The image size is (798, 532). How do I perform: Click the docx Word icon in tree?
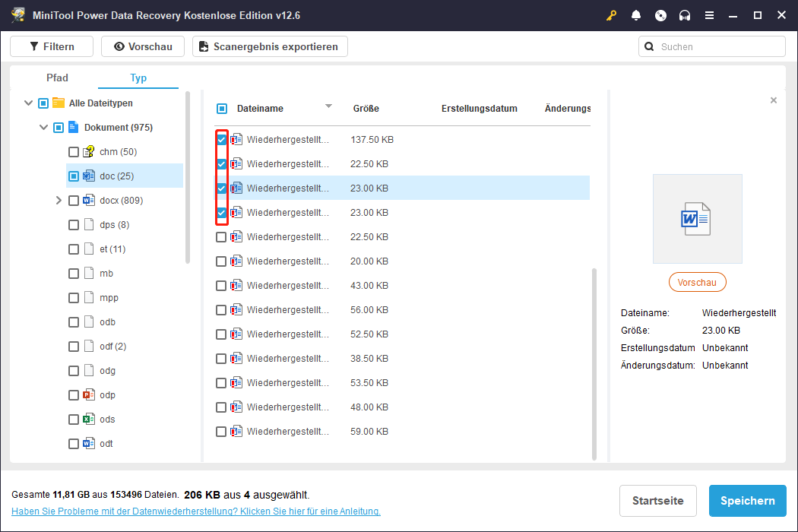[x=89, y=201]
